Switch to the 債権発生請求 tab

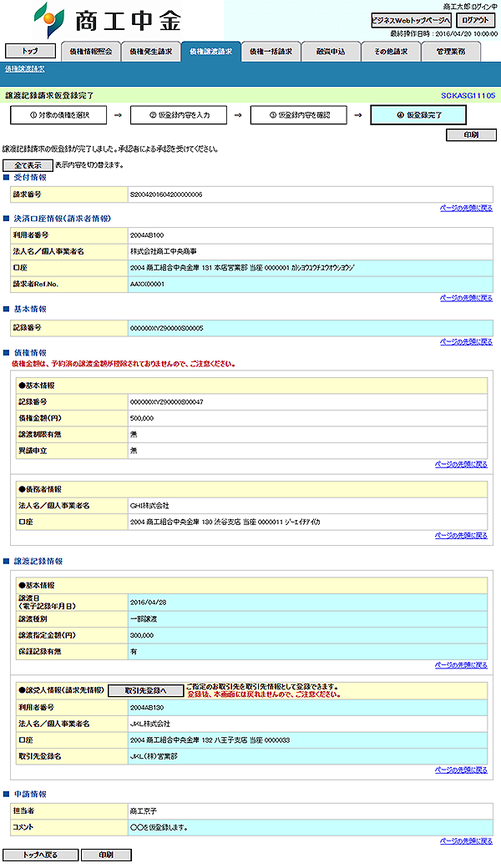tap(150, 52)
